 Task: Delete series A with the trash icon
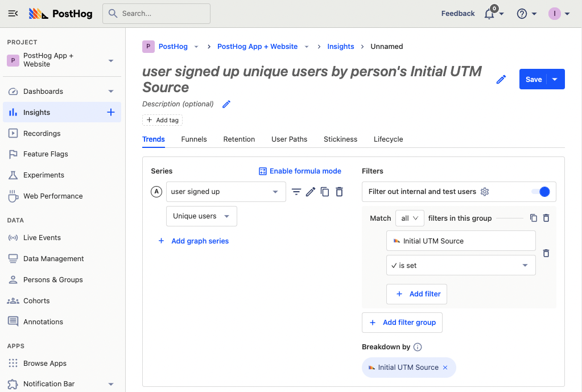(339, 192)
